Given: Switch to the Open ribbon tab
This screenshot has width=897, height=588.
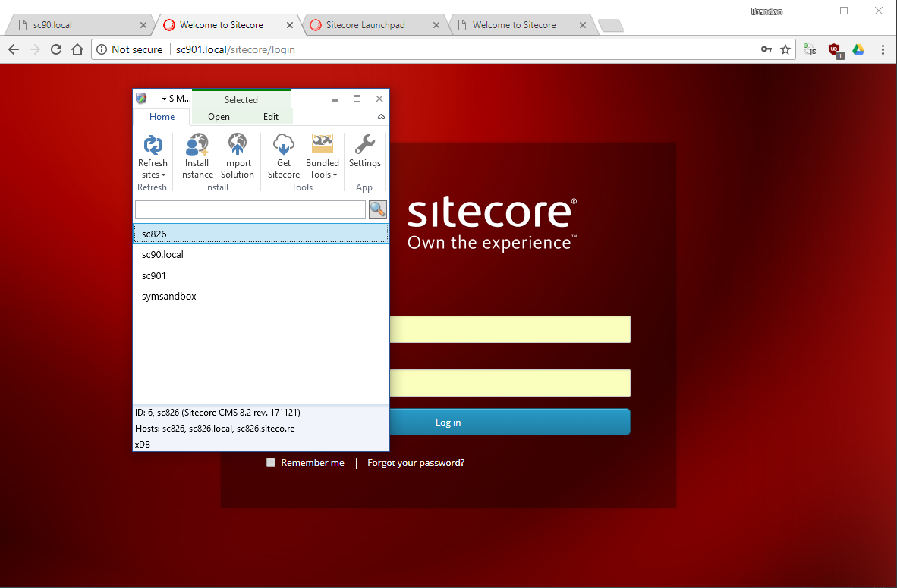Looking at the screenshot, I should [219, 117].
